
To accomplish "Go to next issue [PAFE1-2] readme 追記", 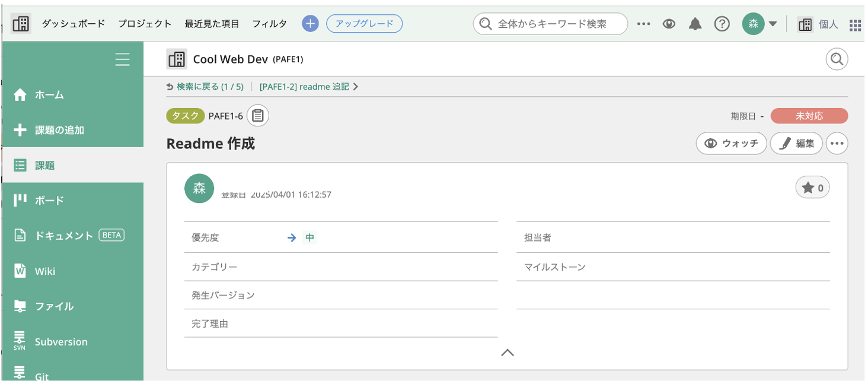I will 304,87.
